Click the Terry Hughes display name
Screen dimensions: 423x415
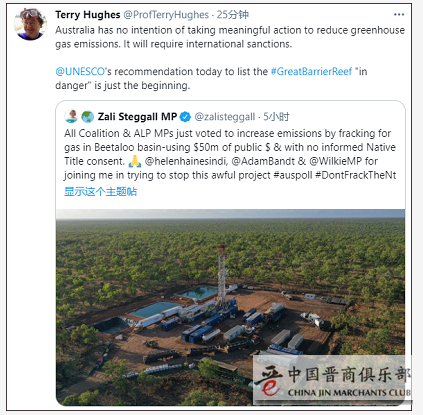click(x=88, y=15)
